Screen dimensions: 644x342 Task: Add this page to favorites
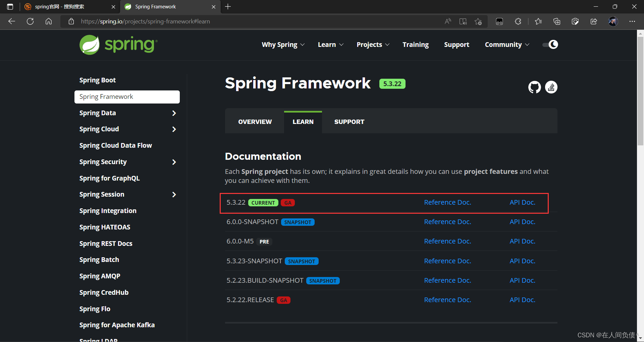[478, 21]
